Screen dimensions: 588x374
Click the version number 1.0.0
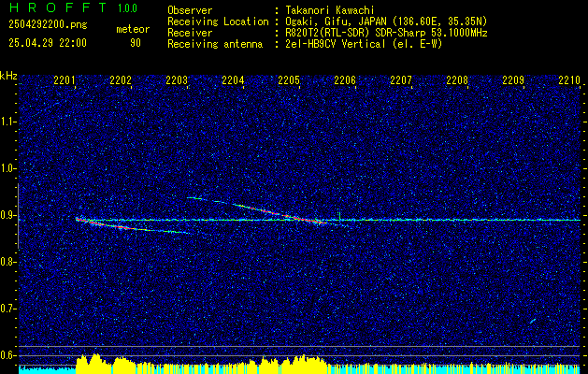point(127,8)
